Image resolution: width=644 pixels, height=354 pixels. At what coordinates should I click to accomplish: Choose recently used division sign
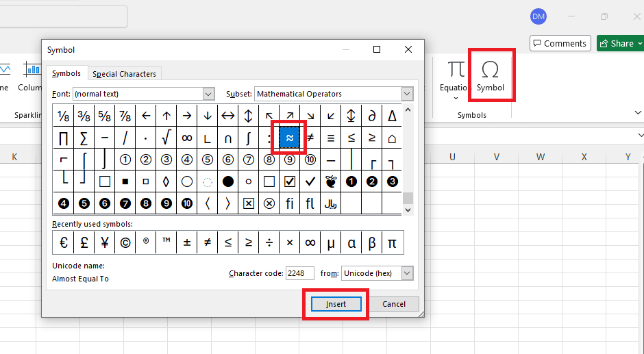[269, 242]
